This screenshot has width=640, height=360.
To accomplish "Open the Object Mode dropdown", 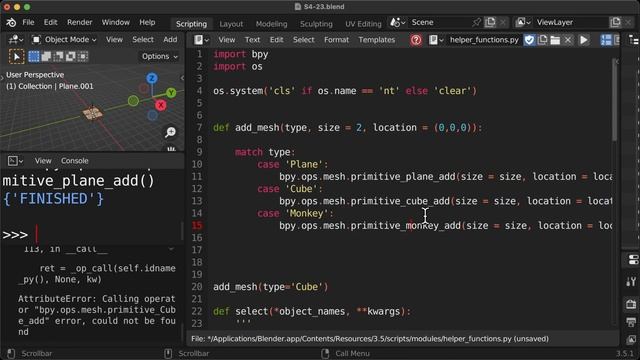I will click(64, 40).
